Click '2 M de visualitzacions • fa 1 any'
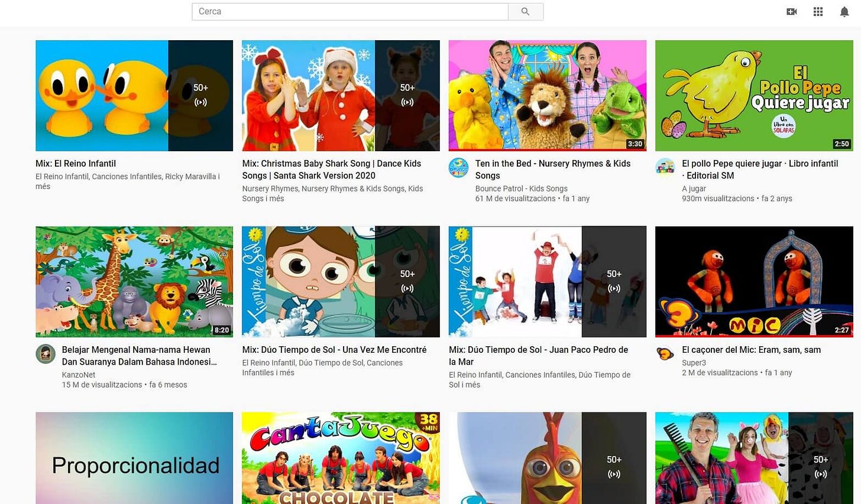This screenshot has width=861, height=504. coord(737,373)
